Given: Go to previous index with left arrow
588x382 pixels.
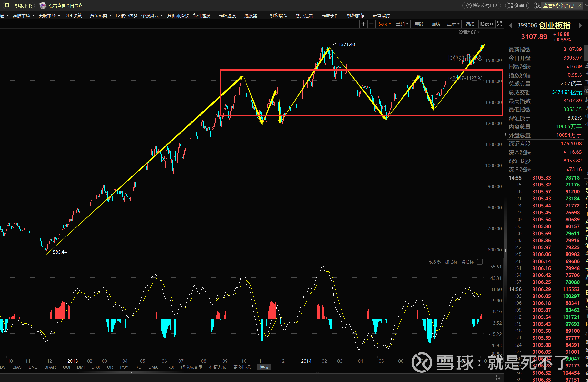Looking at the screenshot, I should click(510, 26).
